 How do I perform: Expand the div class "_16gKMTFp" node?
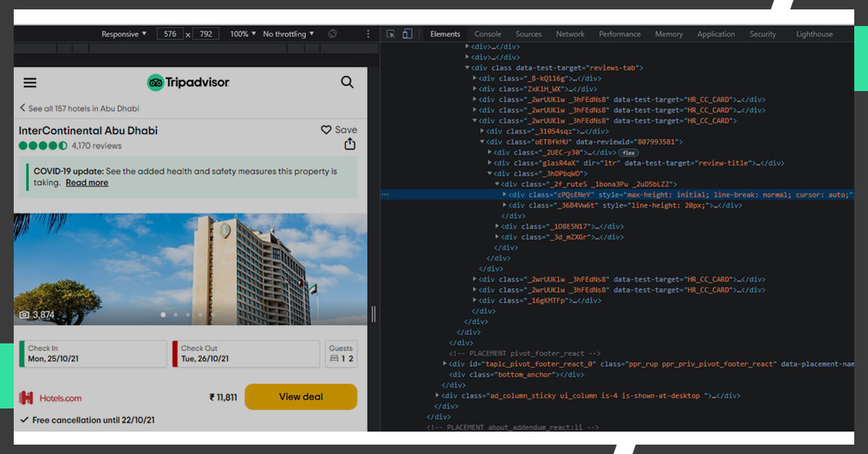tap(475, 301)
